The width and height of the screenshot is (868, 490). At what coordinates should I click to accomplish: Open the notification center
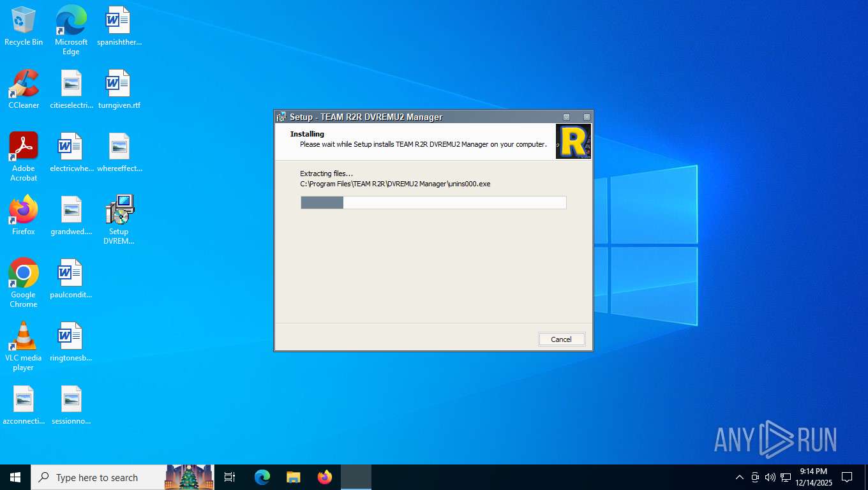[847, 477]
